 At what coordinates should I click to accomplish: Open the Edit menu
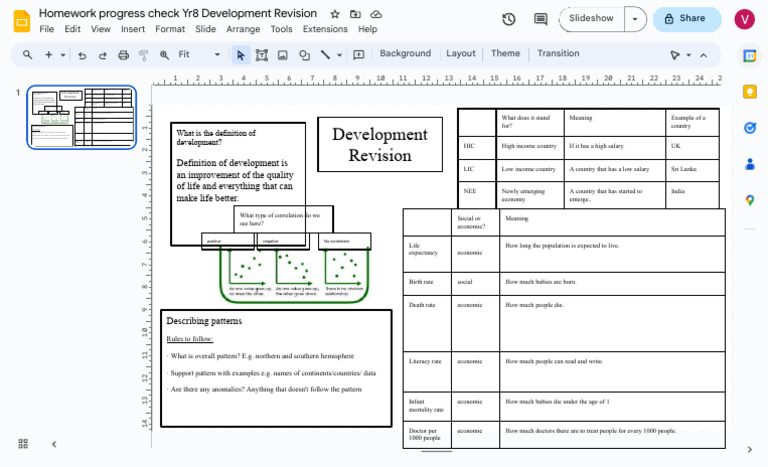pyautogui.click(x=72, y=29)
